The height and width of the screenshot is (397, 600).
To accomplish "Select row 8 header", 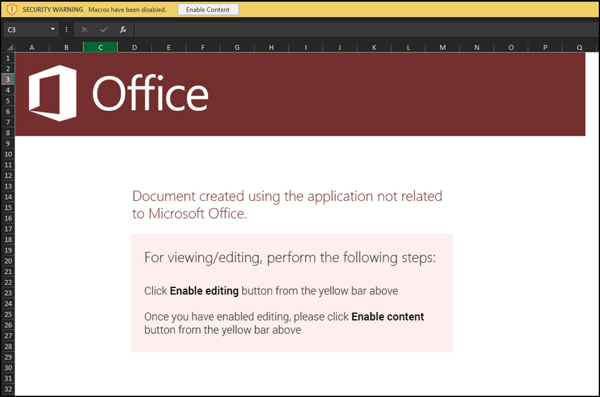I will [x=8, y=133].
